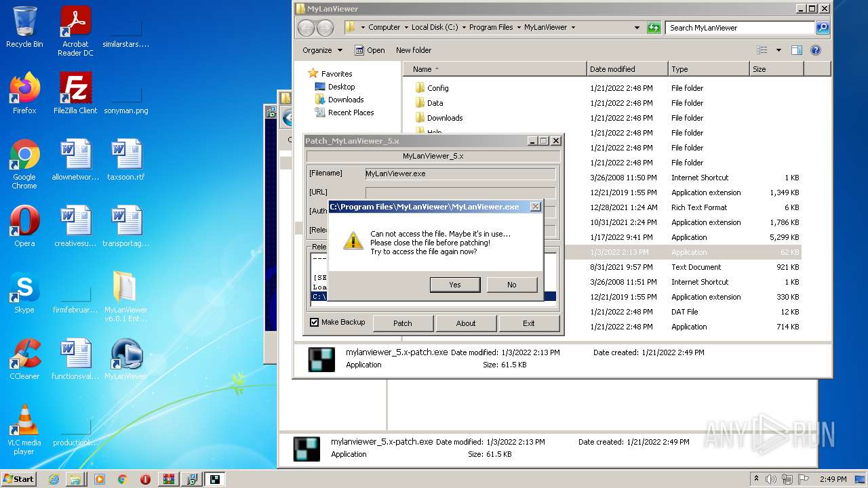
Task: Show the preview pane icon in Explorer
Action: [797, 50]
